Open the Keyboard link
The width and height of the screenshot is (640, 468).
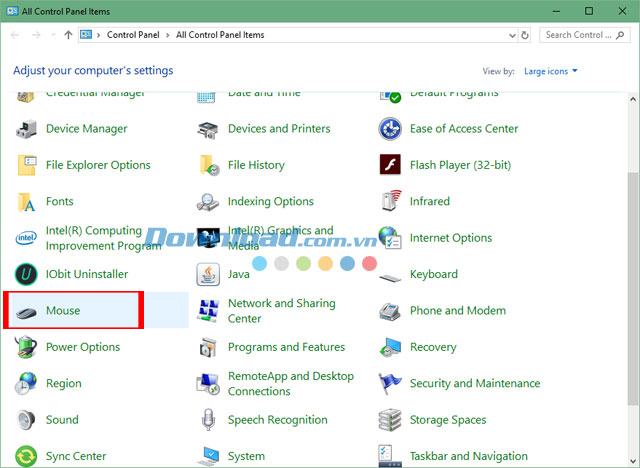(434, 274)
